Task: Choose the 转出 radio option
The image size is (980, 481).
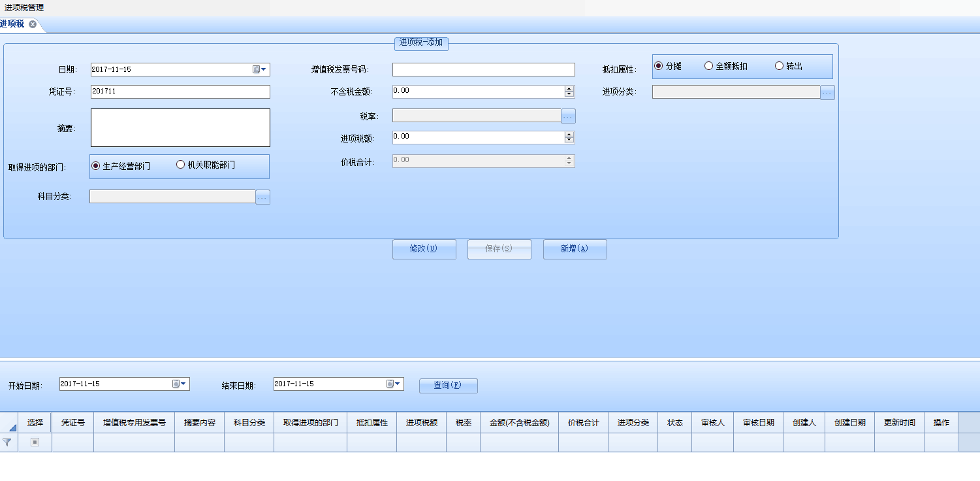Action: point(779,66)
